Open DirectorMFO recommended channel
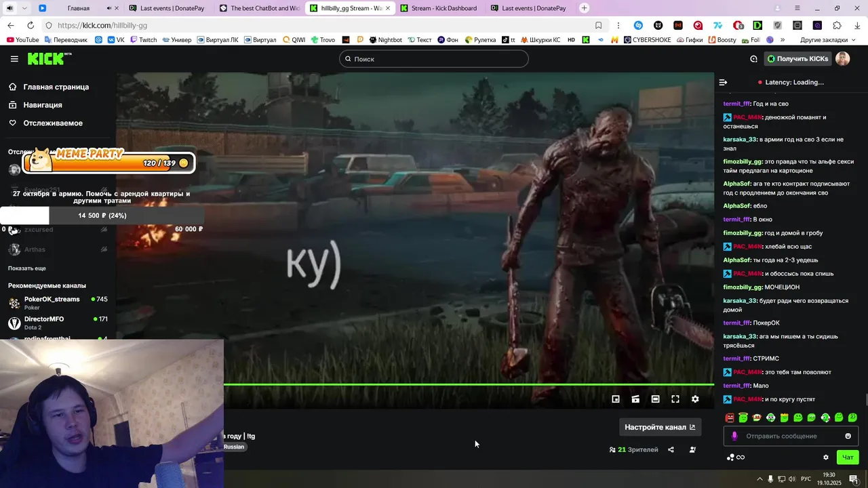868x488 pixels. pos(58,323)
